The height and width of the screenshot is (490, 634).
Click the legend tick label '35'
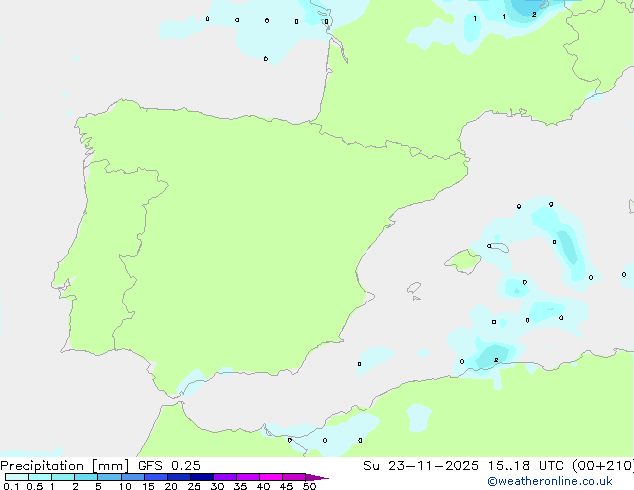click(x=240, y=486)
